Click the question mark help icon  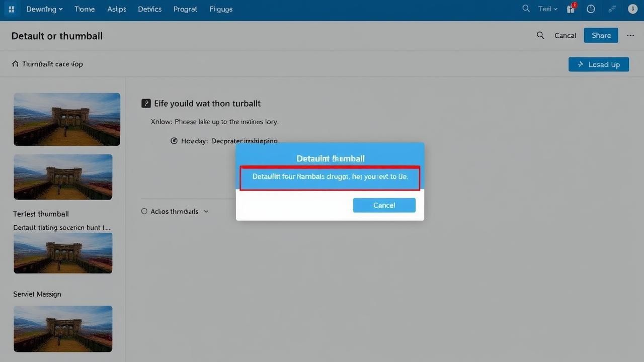coord(146,104)
